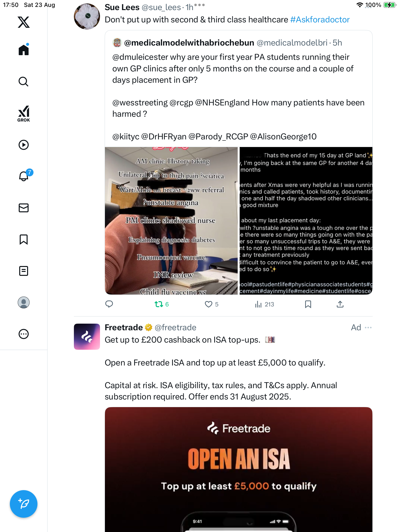This screenshot has width=399, height=532.
Task: Expand the More circle menu in sidebar
Action: pos(24,334)
